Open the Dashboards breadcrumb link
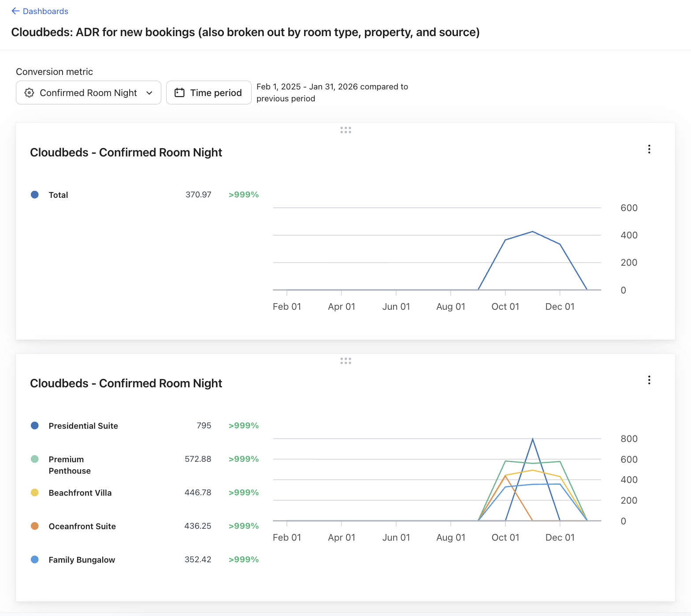This screenshot has height=616, width=691. pos(45,11)
